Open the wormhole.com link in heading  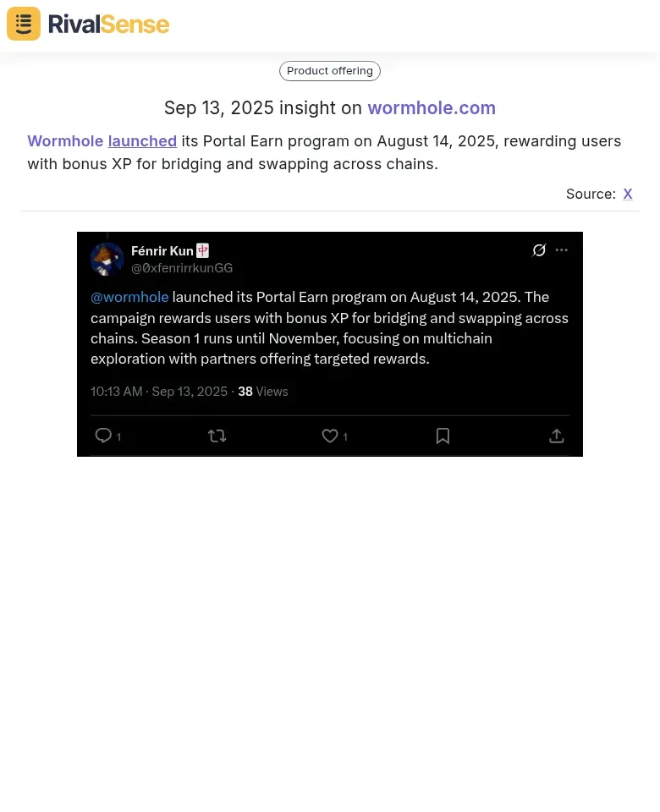click(x=432, y=107)
